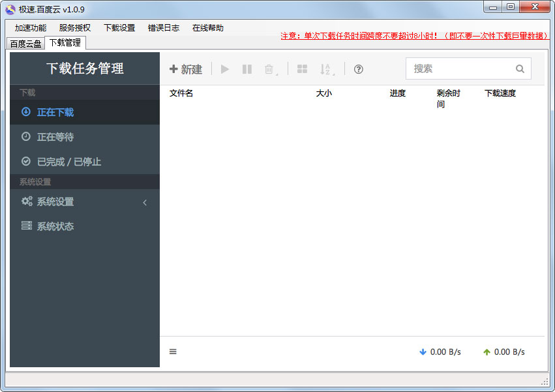Select 已完成 / 已停止 in the sidebar
The image size is (555, 392).
[68, 162]
